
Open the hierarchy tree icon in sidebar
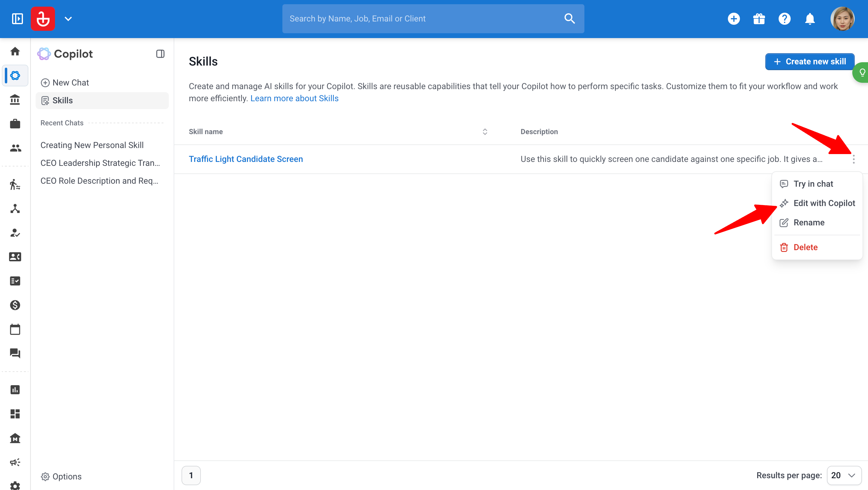[x=15, y=209]
